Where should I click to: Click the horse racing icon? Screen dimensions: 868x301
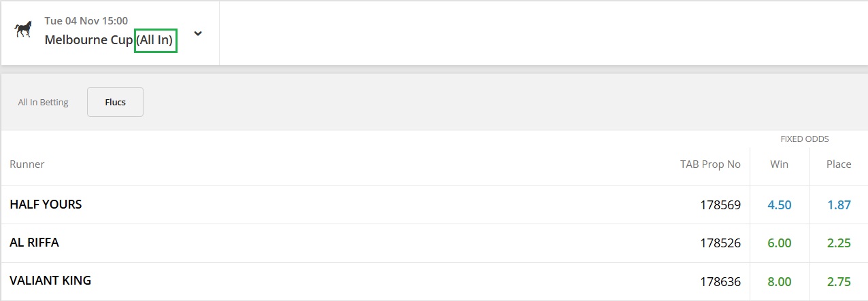click(23, 31)
